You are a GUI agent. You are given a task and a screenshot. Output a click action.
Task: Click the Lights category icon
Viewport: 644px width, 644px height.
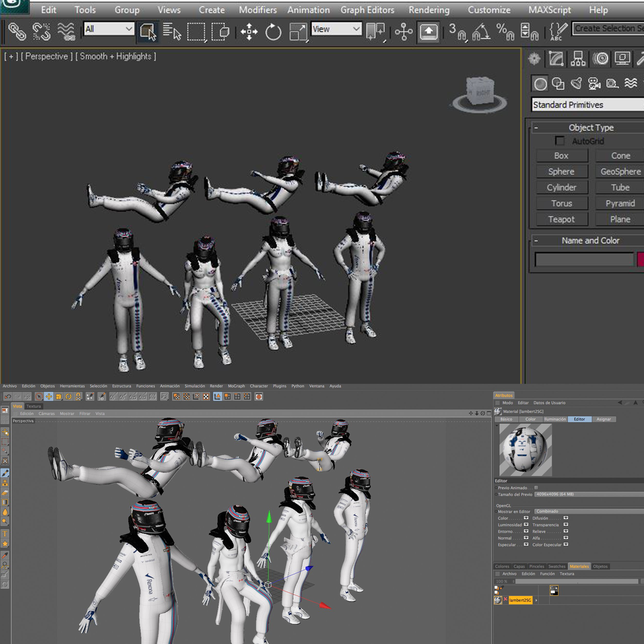tap(576, 83)
